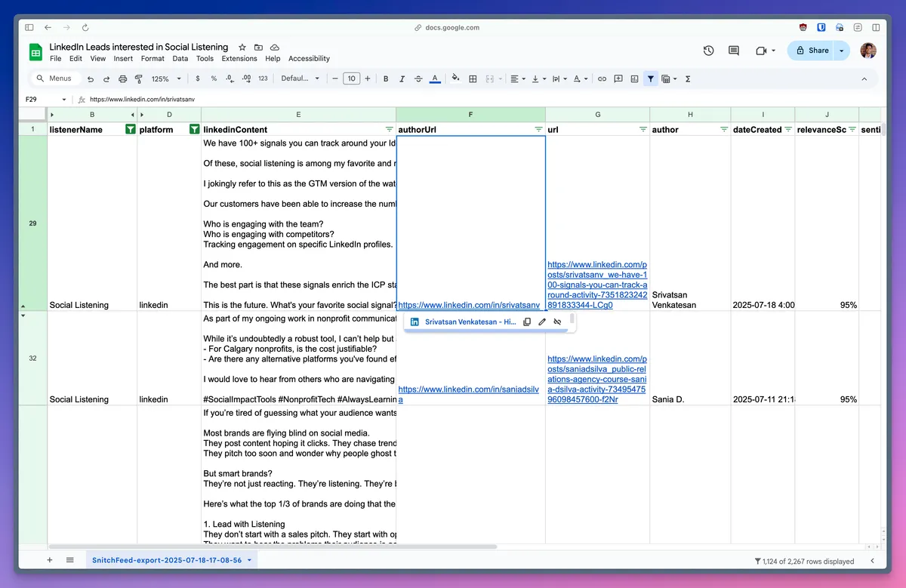
Task: Remove link in the link preview
Action: [x=557, y=322]
